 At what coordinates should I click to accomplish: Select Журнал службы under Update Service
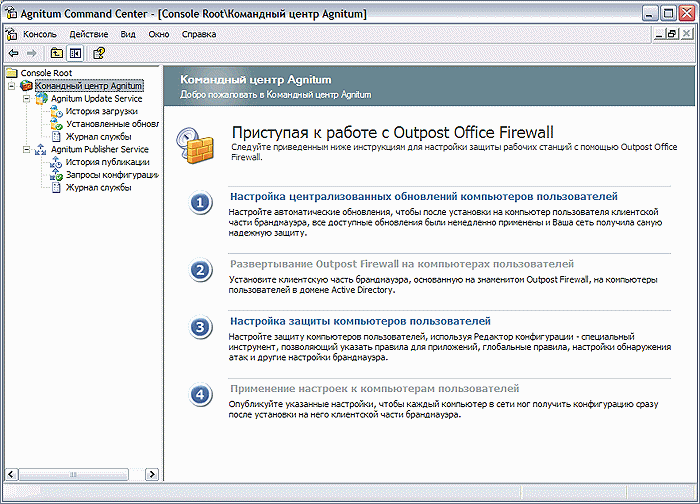point(99,137)
